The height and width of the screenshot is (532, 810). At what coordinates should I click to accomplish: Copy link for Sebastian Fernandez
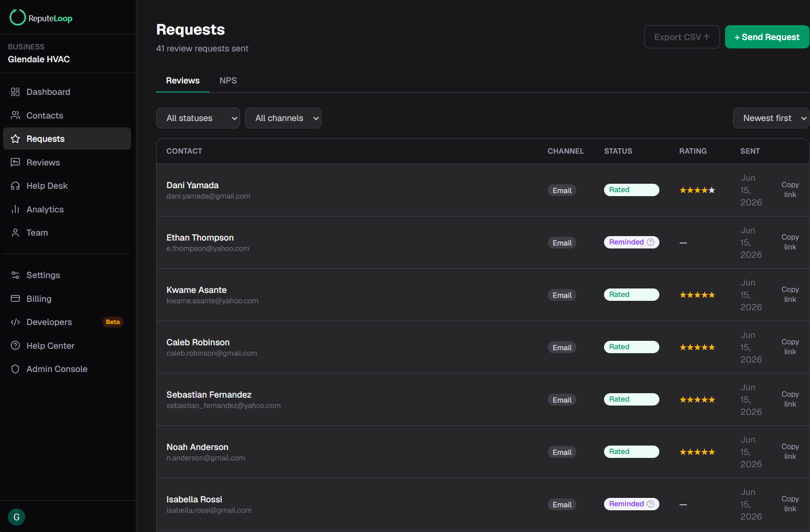pyautogui.click(x=790, y=399)
